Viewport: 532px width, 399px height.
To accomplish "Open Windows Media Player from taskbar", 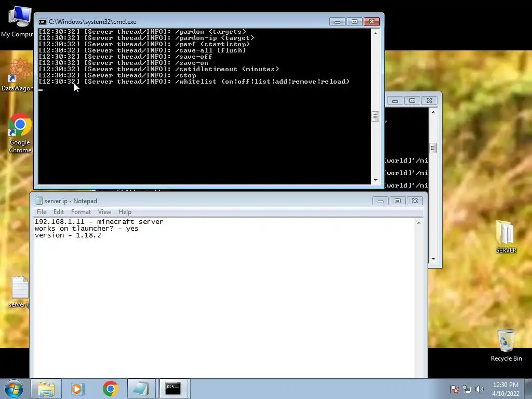I will coord(77,389).
